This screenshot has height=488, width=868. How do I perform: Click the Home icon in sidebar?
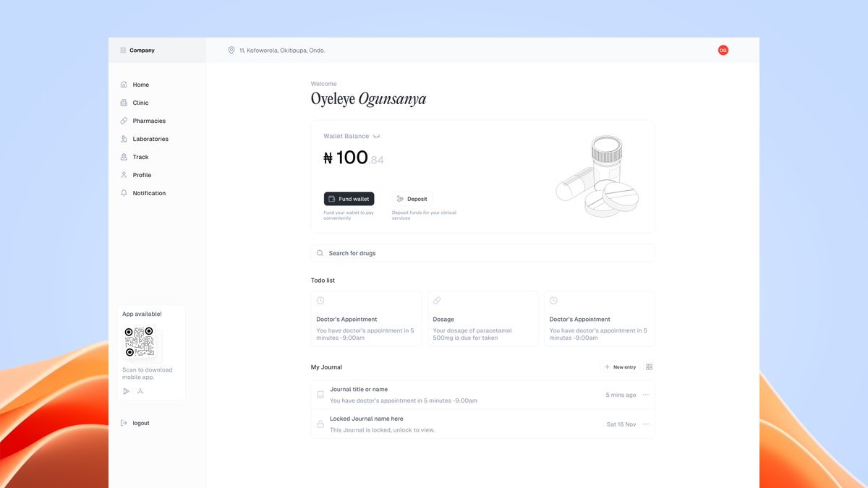(x=124, y=85)
